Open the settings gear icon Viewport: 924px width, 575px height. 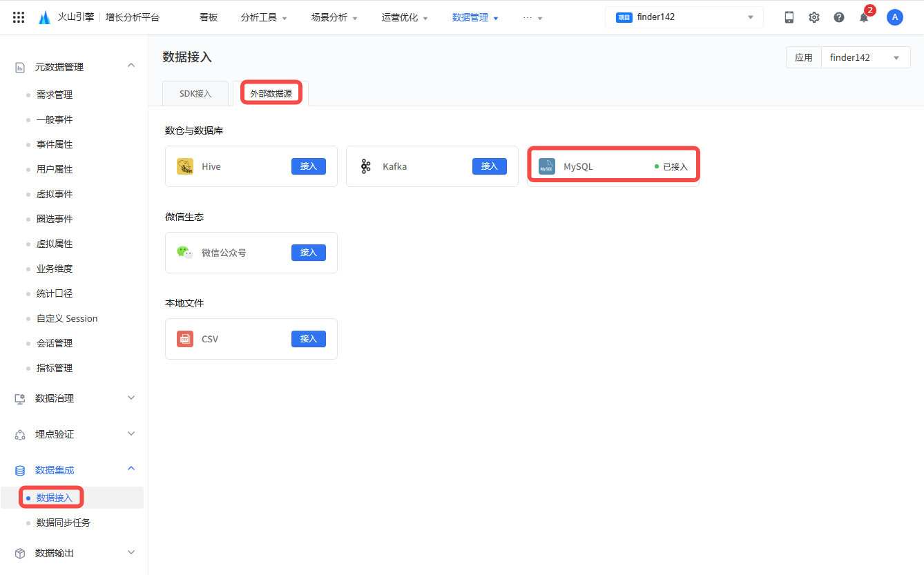tap(814, 17)
